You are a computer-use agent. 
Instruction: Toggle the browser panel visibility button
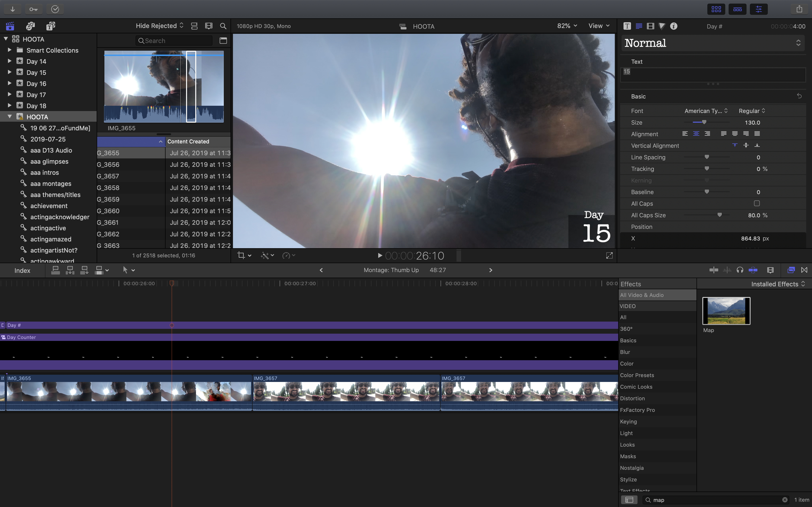(x=716, y=9)
